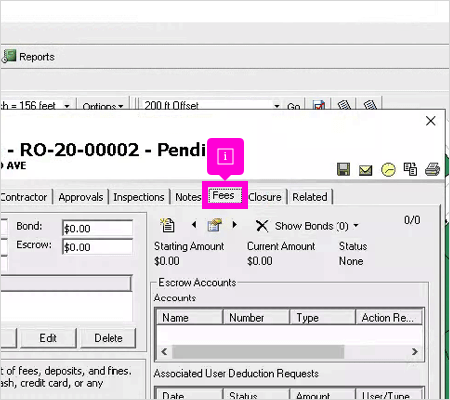The image size is (450, 400).
Task: Click the Escrow Accounts horizontal scrollbar
Action: pyautogui.click(x=289, y=352)
